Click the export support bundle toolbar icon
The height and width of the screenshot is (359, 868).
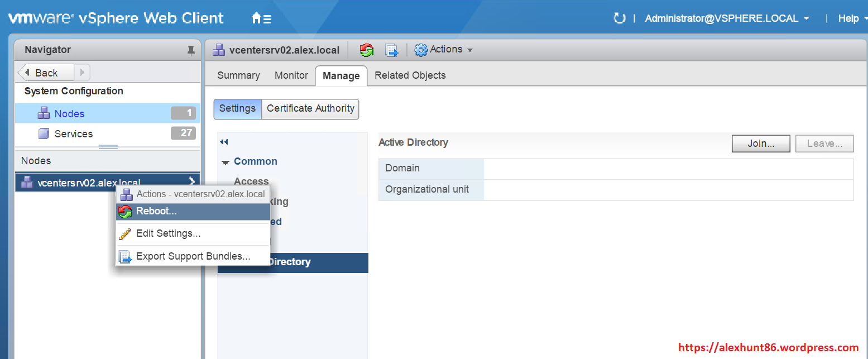[x=392, y=50]
